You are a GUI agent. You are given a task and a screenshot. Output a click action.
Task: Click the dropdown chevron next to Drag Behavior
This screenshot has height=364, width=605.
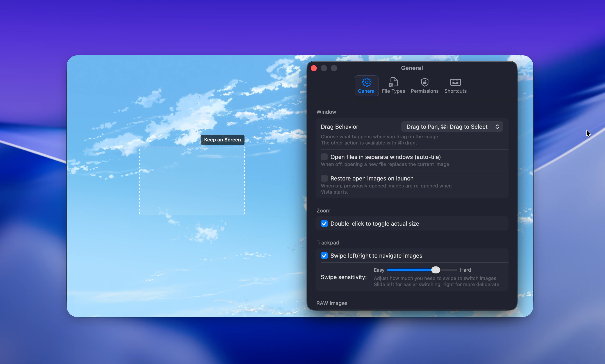click(x=497, y=126)
